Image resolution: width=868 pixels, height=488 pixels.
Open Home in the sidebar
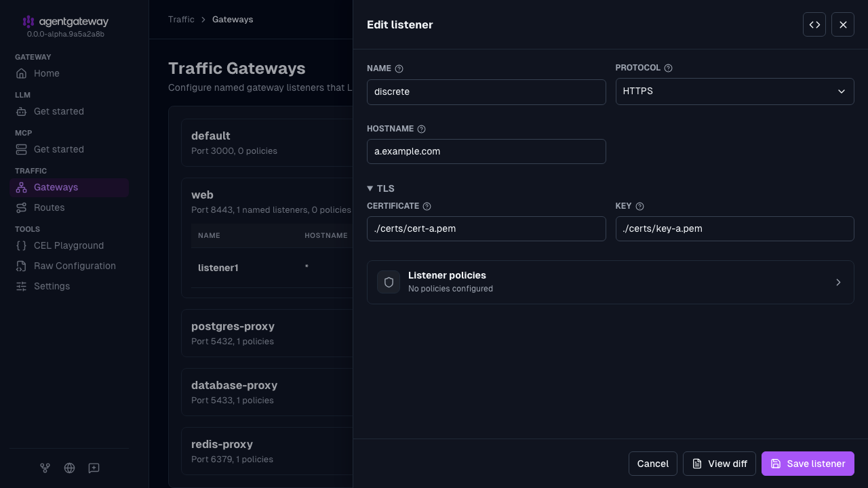coord(69,73)
